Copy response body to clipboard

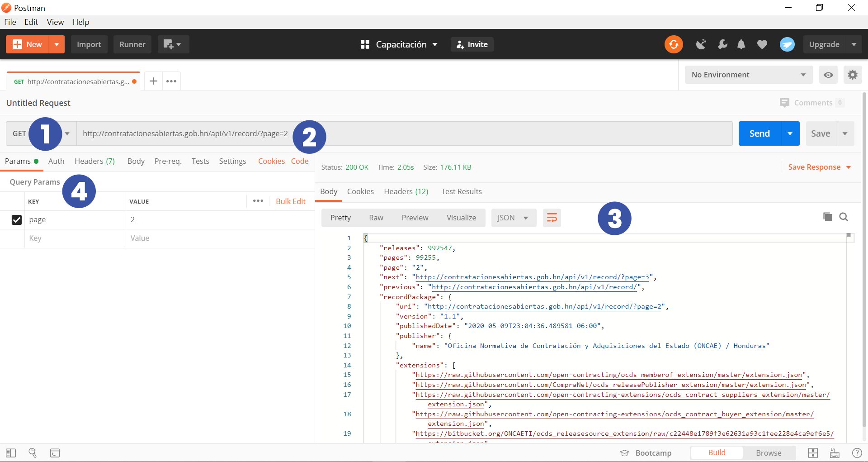tap(827, 217)
